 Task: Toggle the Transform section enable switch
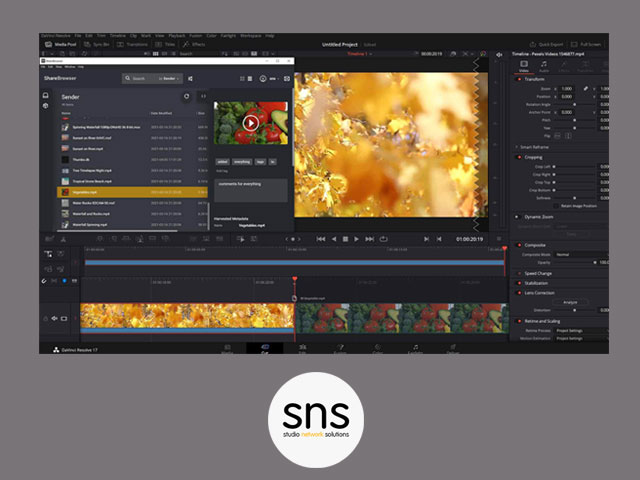(x=519, y=79)
